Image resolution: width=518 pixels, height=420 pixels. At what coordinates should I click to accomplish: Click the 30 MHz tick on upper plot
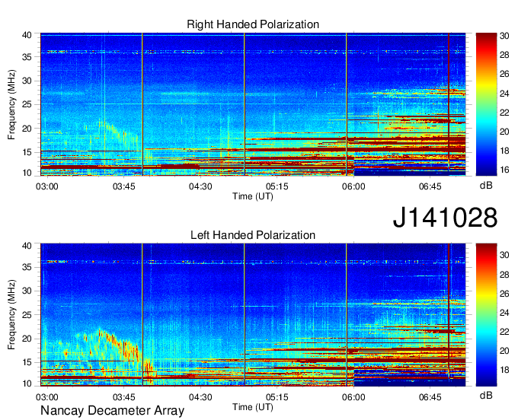pos(27,81)
